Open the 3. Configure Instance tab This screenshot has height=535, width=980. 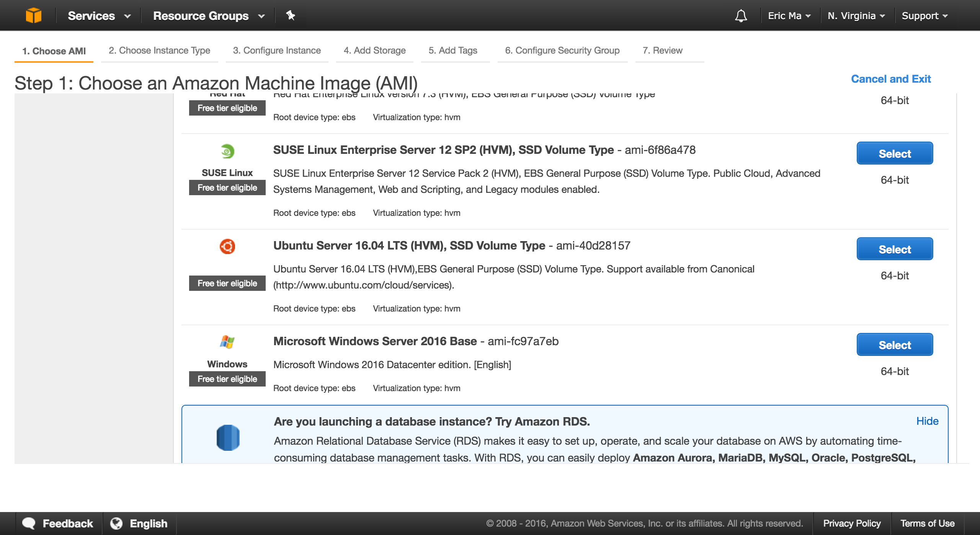click(x=277, y=51)
